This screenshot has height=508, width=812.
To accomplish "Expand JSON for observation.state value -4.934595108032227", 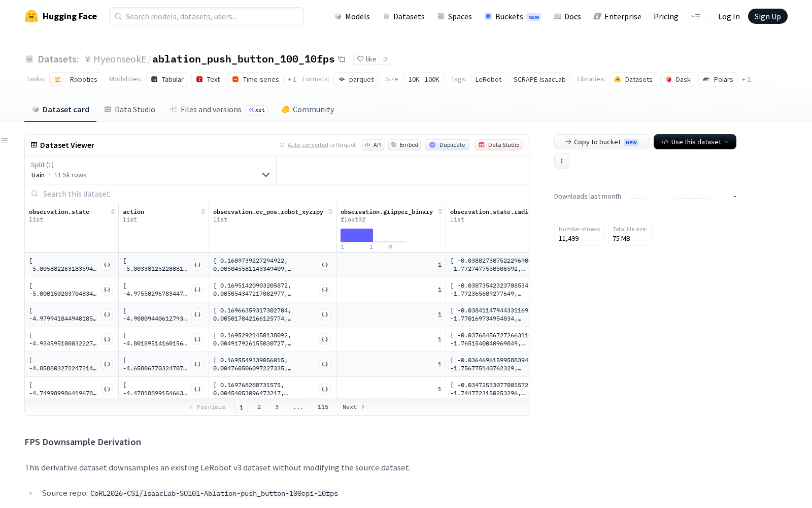I will point(107,339).
